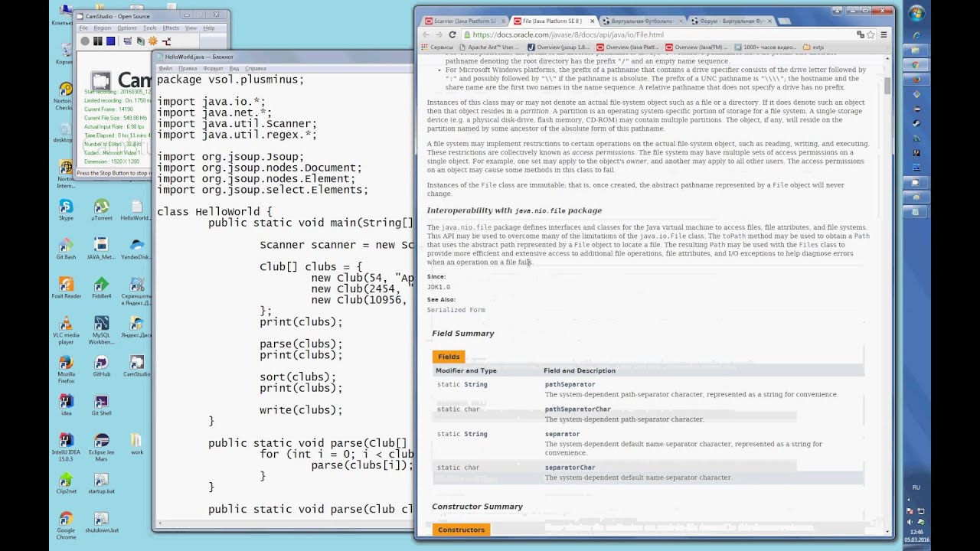Select the Fields tab in Field Summary
This screenshot has width=980, height=551.
coord(449,357)
